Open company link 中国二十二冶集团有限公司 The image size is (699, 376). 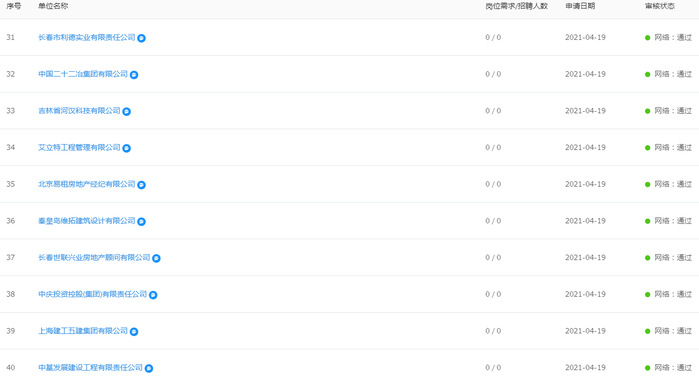pos(83,74)
